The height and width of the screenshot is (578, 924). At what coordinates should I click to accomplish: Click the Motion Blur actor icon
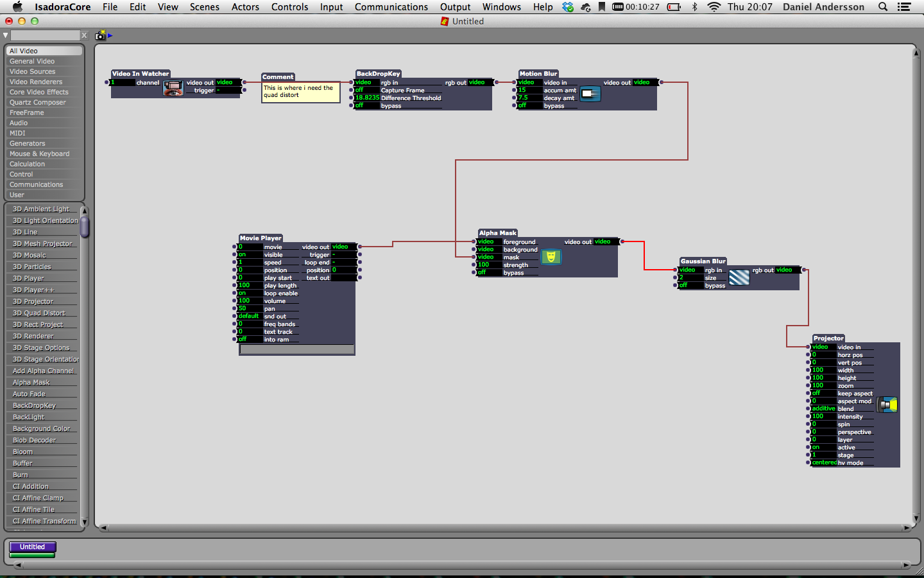(590, 94)
